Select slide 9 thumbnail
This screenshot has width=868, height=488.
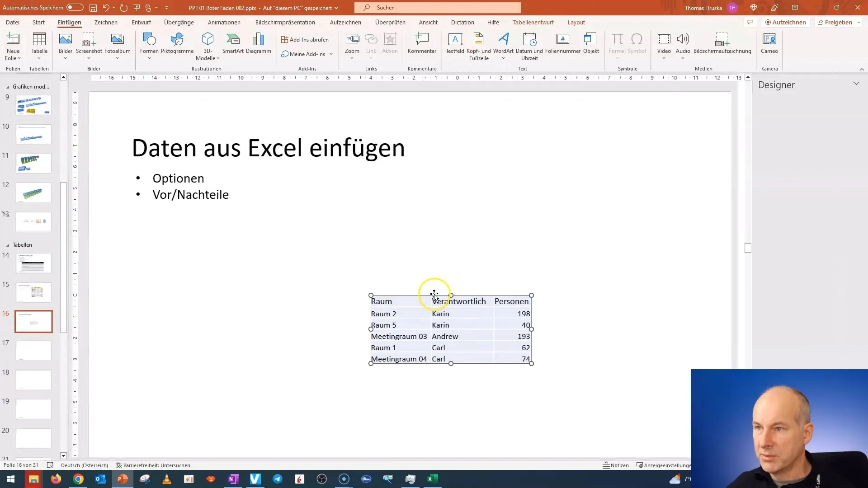tap(33, 105)
